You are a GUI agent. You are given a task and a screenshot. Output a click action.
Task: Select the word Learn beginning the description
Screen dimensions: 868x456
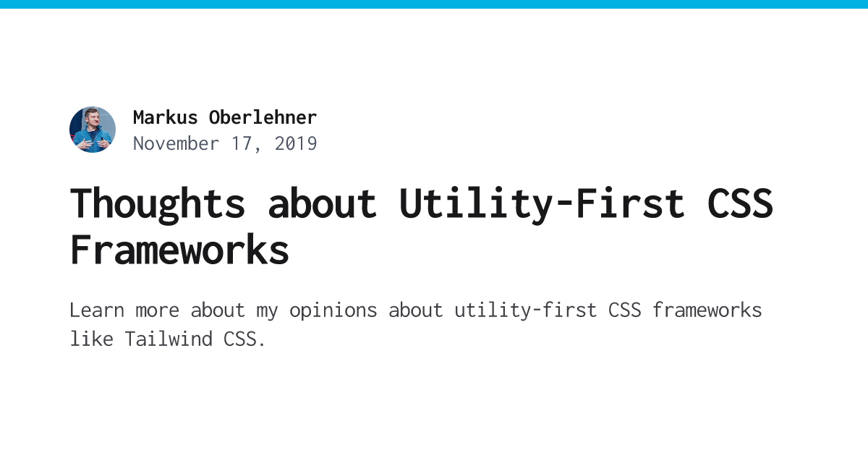(x=97, y=310)
